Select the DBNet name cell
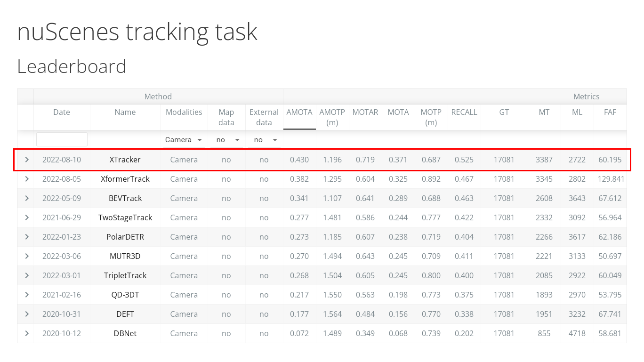644x362 pixels. [125, 333]
